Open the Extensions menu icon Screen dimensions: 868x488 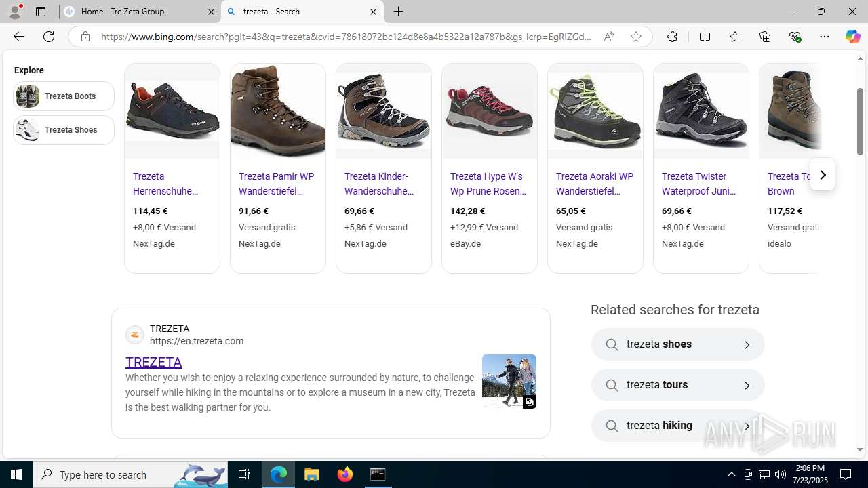tap(672, 37)
